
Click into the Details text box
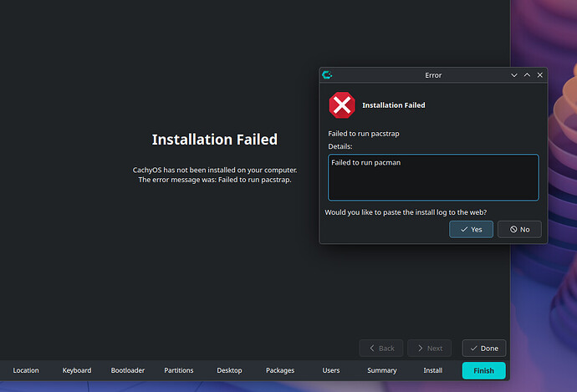click(433, 177)
